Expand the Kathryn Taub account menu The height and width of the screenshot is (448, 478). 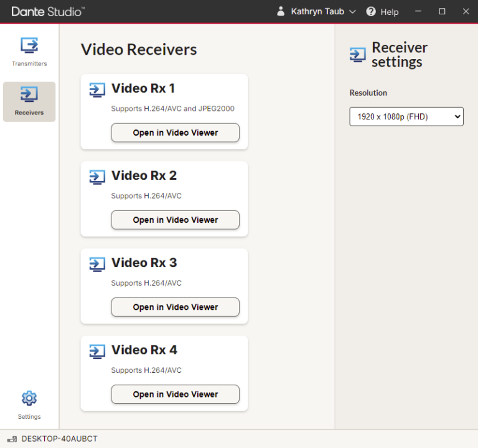352,12
